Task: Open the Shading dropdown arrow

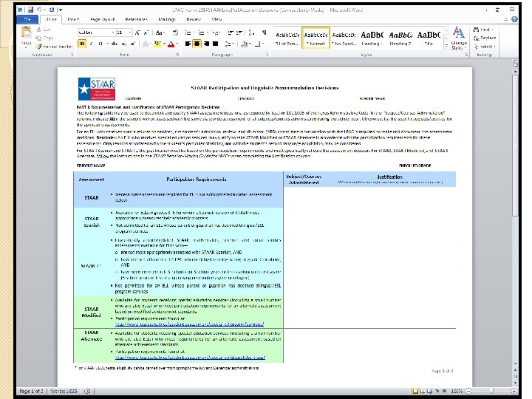Action: tap(248, 44)
